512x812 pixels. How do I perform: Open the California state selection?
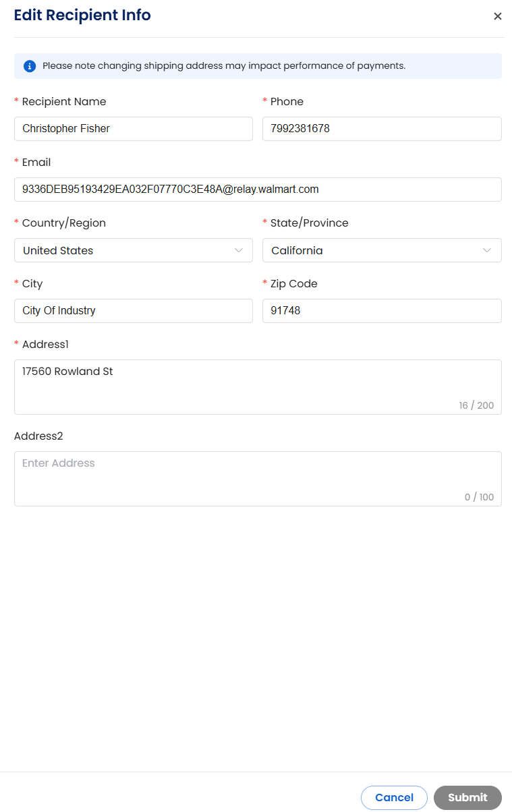coord(382,250)
